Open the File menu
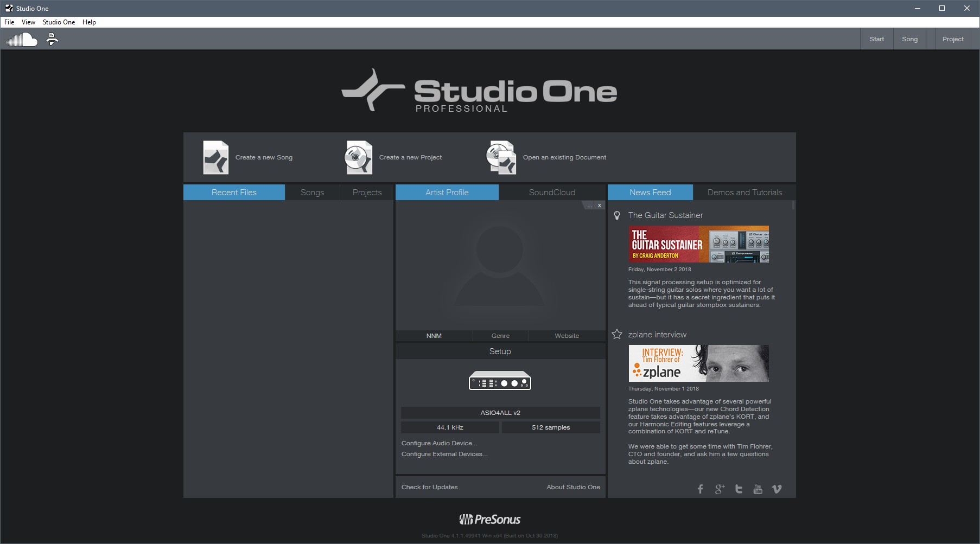 9,22
